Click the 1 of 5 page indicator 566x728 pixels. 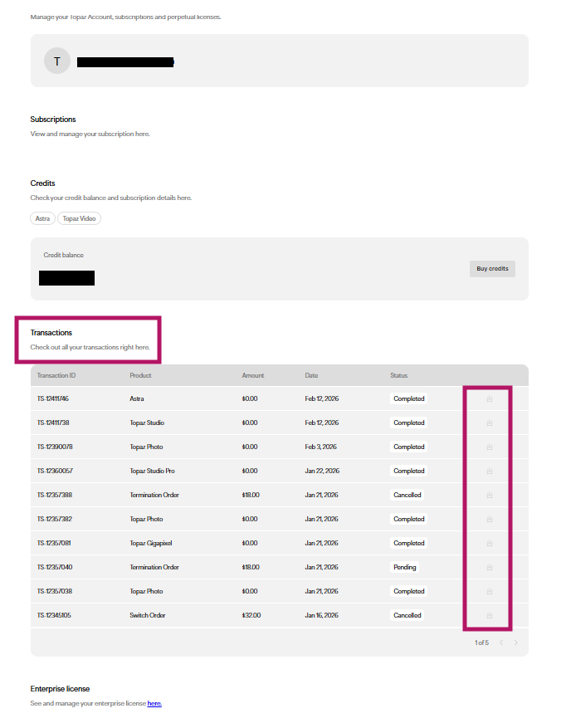tap(481, 643)
